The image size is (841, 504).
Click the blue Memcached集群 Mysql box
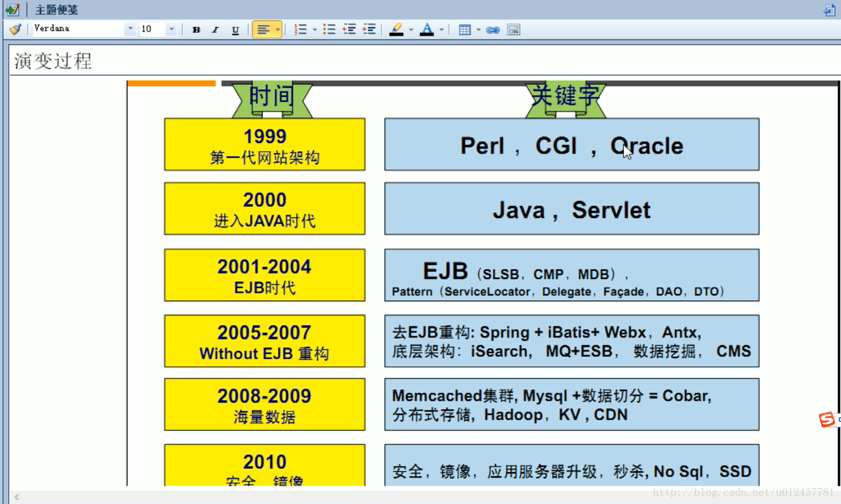572,404
